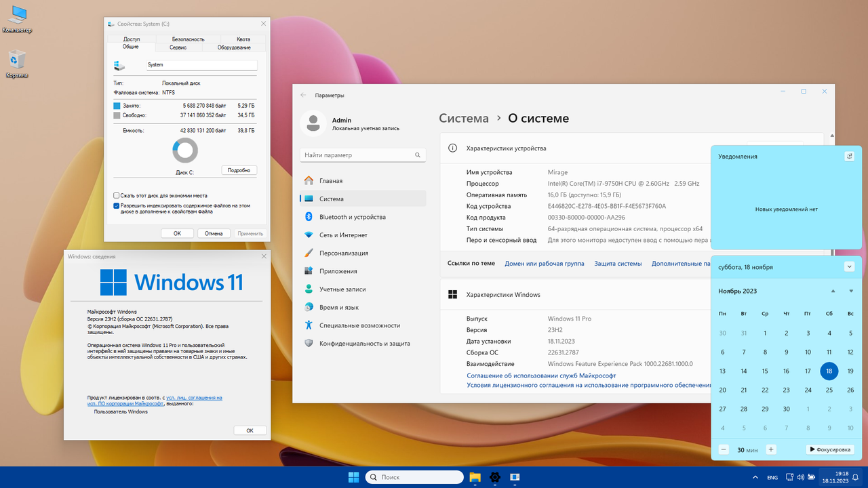Click OK in Windows: сведения dialog
This screenshot has width=868, height=488.
coord(250,430)
